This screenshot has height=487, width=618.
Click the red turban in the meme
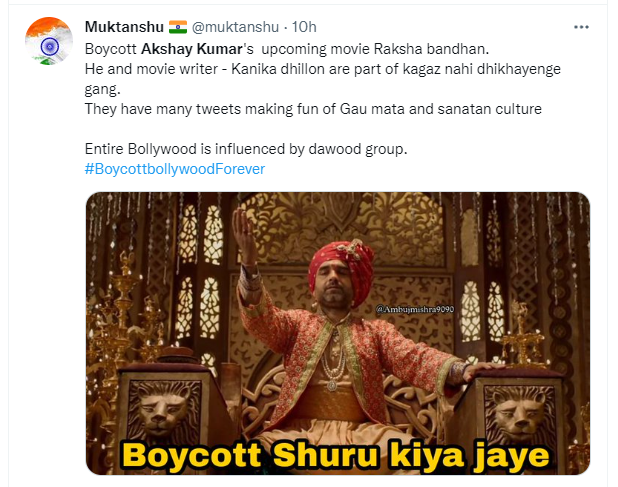(x=344, y=263)
